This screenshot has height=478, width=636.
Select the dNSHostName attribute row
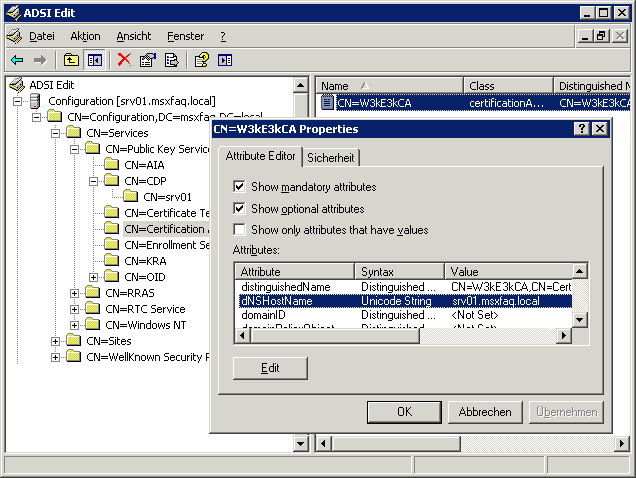click(x=404, y=301)
